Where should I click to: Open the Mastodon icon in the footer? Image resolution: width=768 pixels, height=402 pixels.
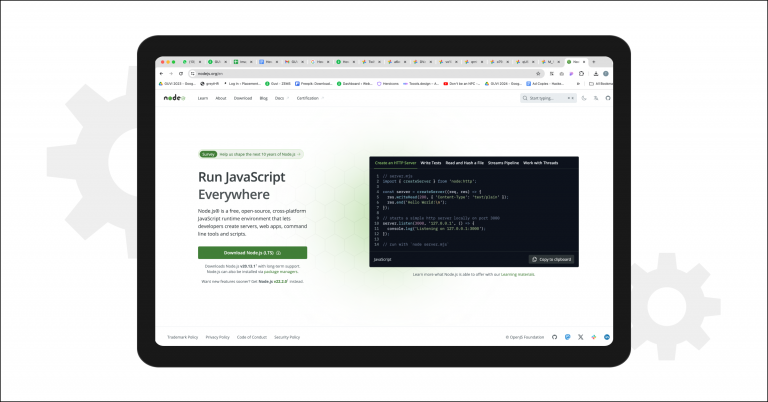(568, 337)
